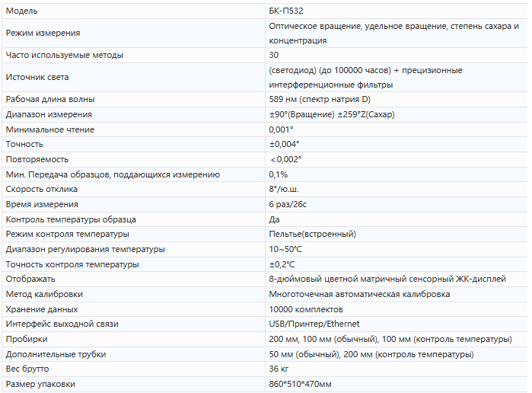The height and width of the screenshot is (393, 532).
Task: Click 'Контроль температуры образца' label
Action: point(71,219)
